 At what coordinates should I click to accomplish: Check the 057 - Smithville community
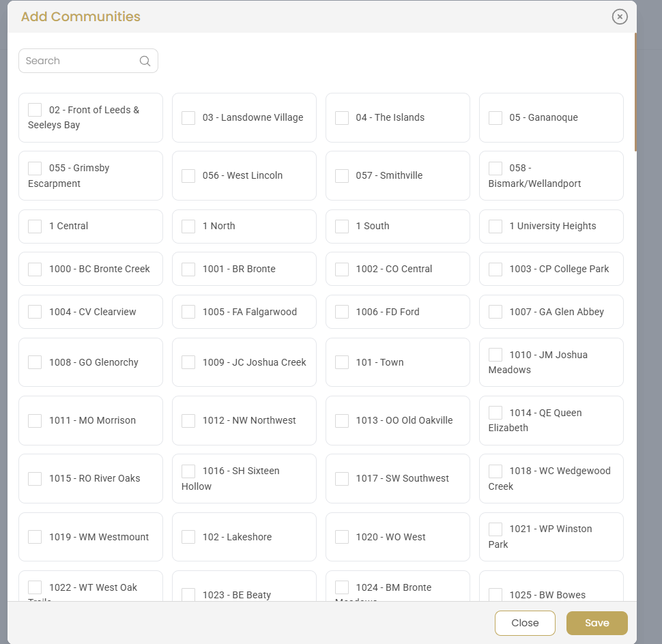(342, 175)
